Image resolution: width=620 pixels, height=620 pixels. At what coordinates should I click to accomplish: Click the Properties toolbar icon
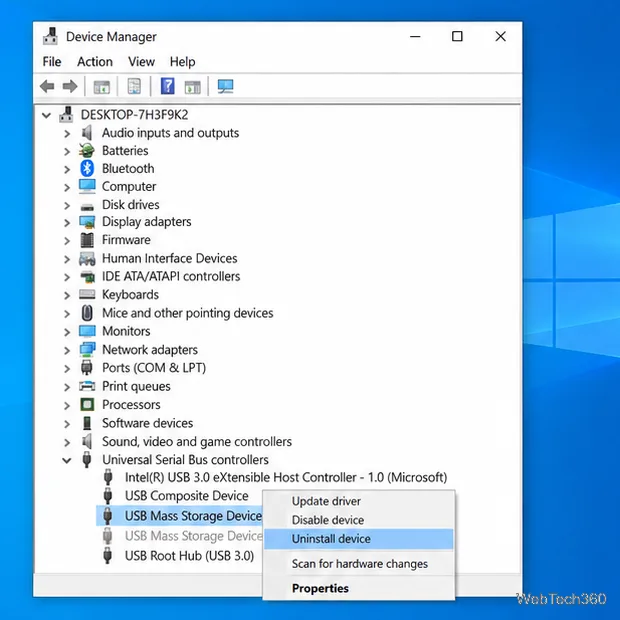tap(134, 86)
